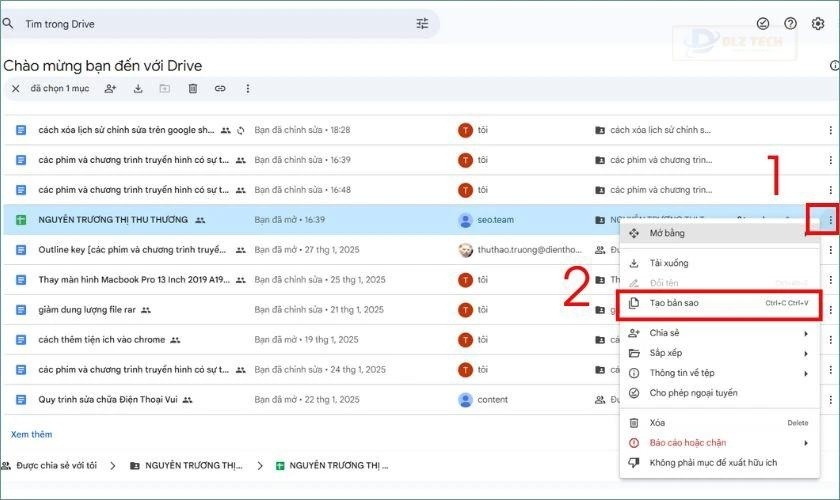Click content owner avatar in Quy trình row

[466, 400]
